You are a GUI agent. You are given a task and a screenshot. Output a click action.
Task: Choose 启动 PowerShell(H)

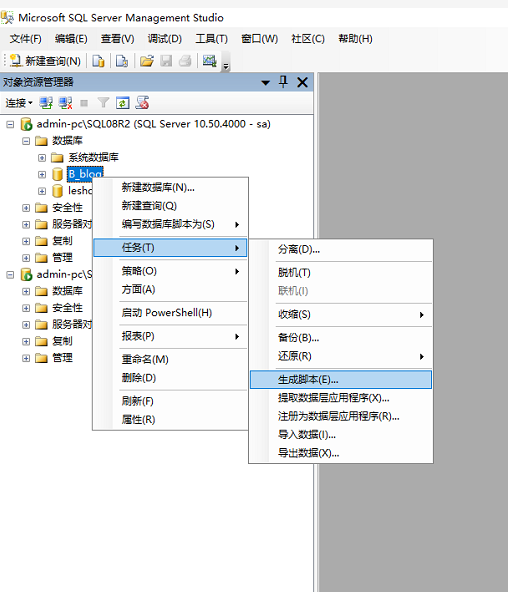pyautogui.click(x=170, y=313)
